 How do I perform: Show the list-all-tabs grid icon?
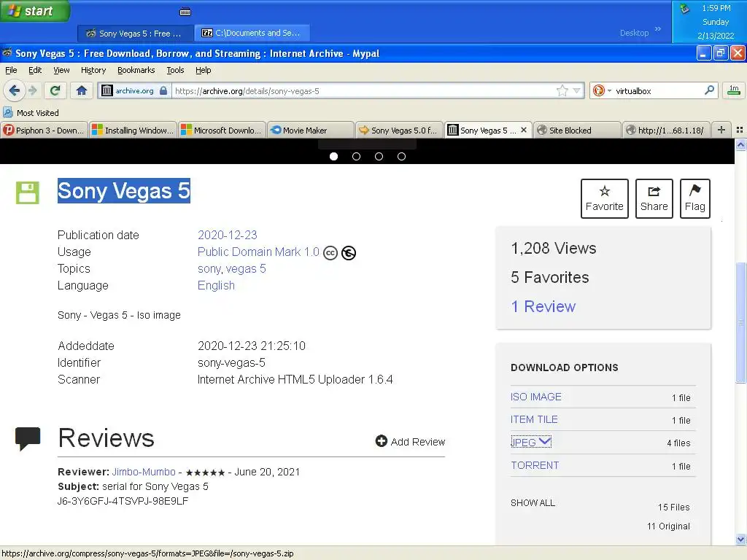coord(740,130)
